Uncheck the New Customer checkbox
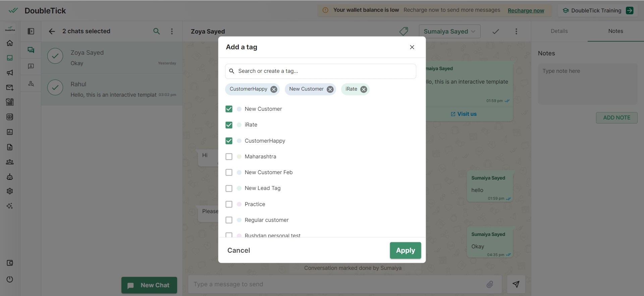 click(x=229, y=109)
